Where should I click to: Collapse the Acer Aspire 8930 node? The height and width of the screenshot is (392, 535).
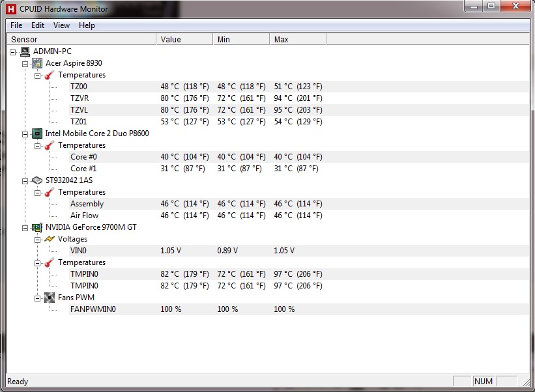point(25,64)
